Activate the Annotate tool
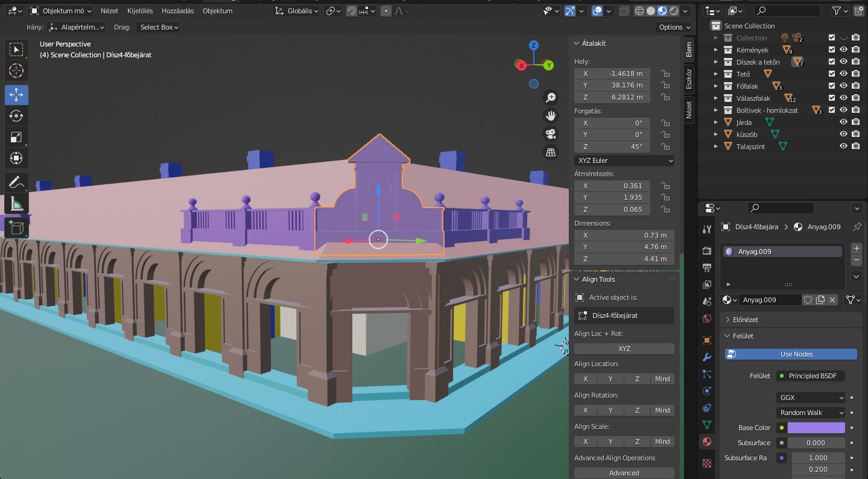This screenshot has height=479, width=868. (x=16, y=182)
